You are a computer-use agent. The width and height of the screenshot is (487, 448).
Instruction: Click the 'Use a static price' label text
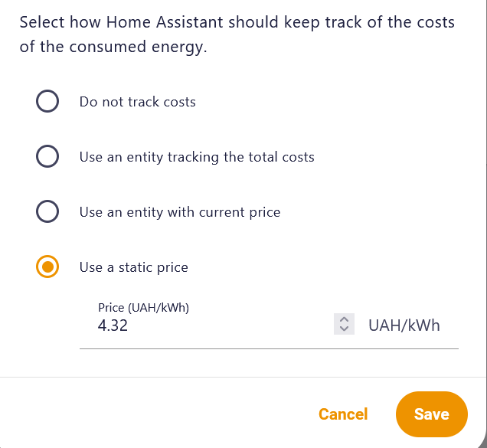pos(134,267)
